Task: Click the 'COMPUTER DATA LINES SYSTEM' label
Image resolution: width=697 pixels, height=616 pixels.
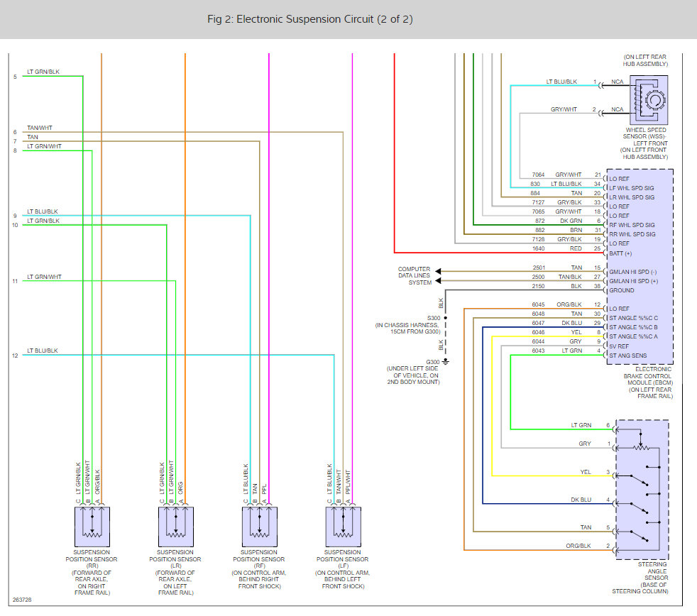Action: (415, 275)
